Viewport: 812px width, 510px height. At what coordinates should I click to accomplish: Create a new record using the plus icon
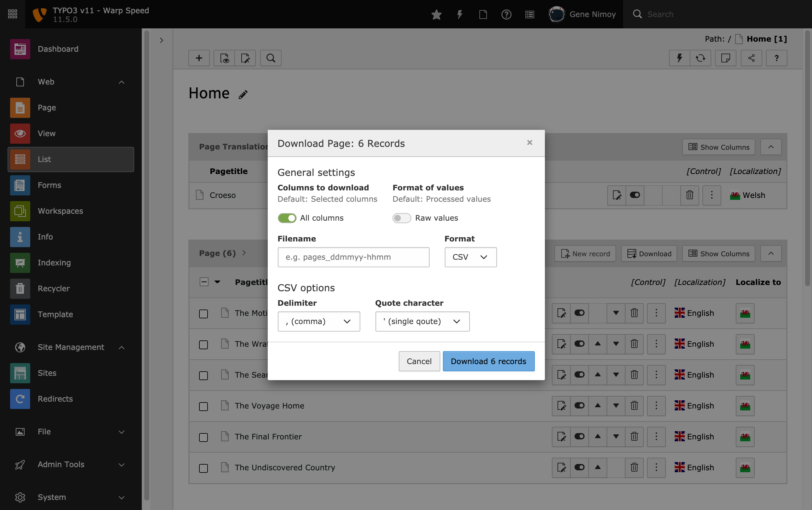(x=199, y=58)
